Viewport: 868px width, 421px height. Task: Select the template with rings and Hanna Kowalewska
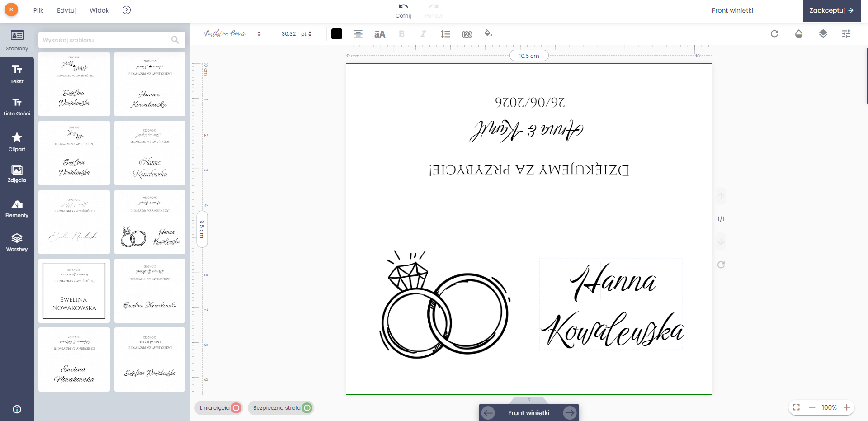(150, 222)
